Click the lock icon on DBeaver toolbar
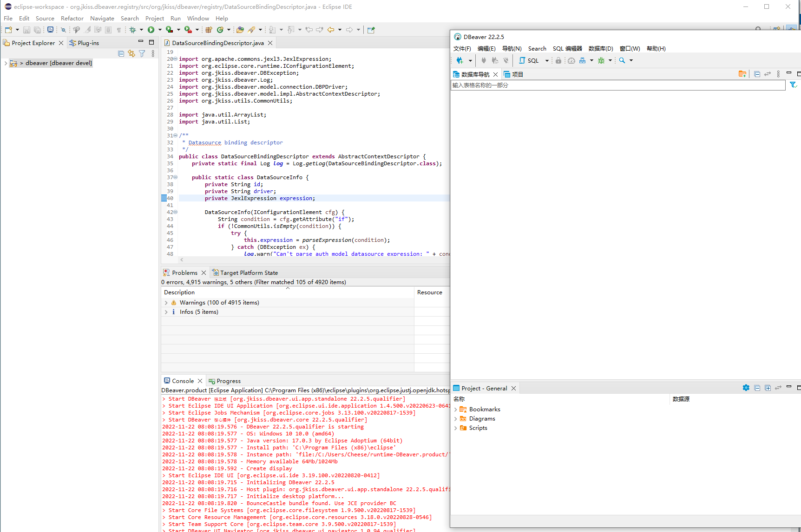Screen dimensions: 801x532 (558, 60)
